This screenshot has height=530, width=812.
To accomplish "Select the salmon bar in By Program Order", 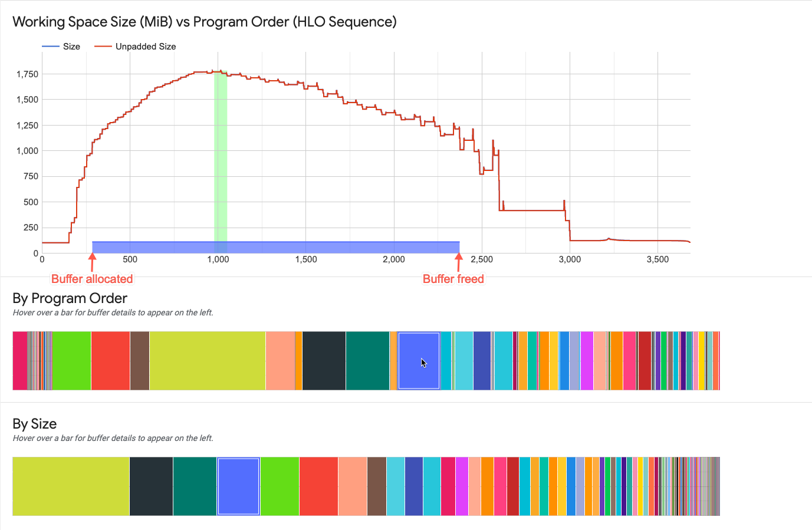I will 280,361.
